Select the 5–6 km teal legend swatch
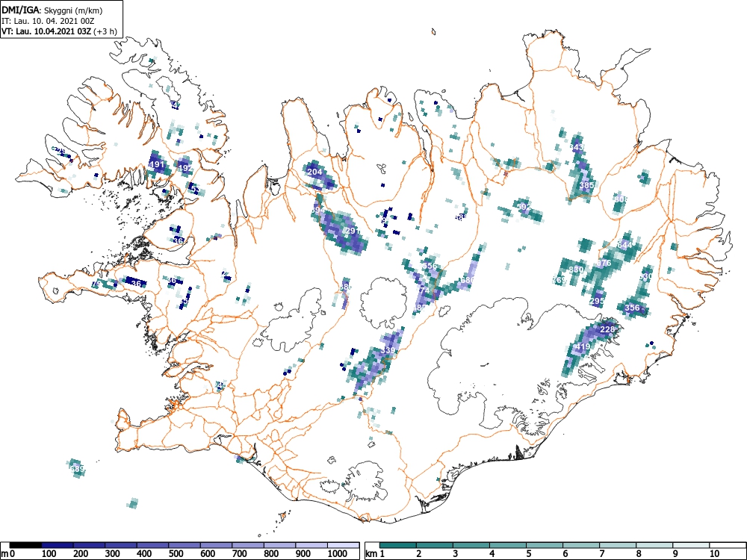This screenshot has width=747, height=560. tap(545, 545)
